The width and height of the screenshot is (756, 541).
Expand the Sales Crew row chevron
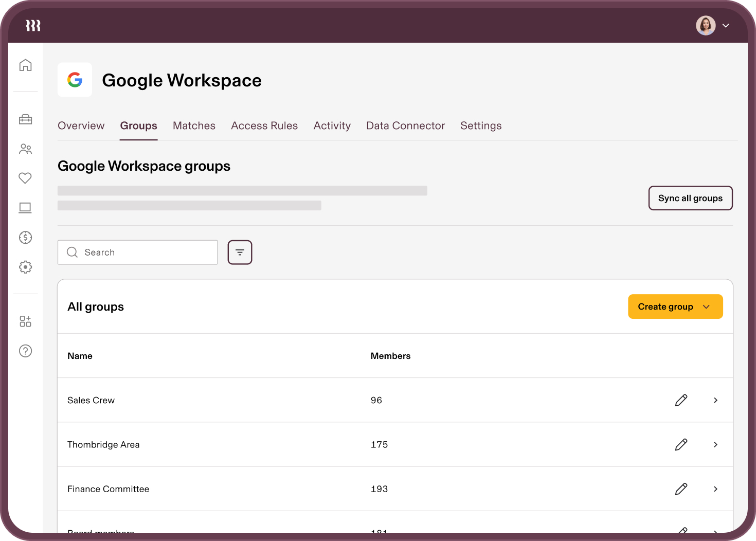tap(715, 400)
